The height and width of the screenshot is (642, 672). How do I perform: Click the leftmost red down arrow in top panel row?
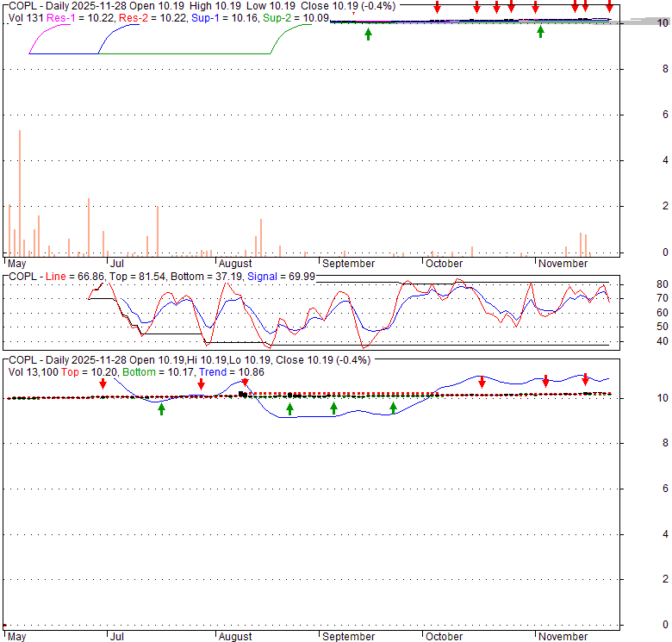click(x=437, y=9)
